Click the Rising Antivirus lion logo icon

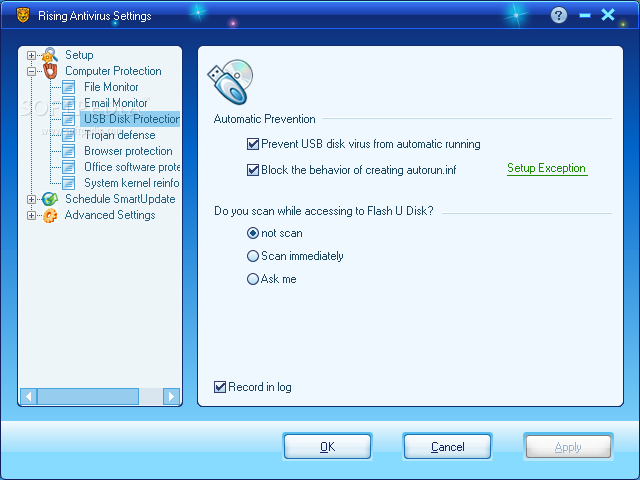[x=23, y=16]
